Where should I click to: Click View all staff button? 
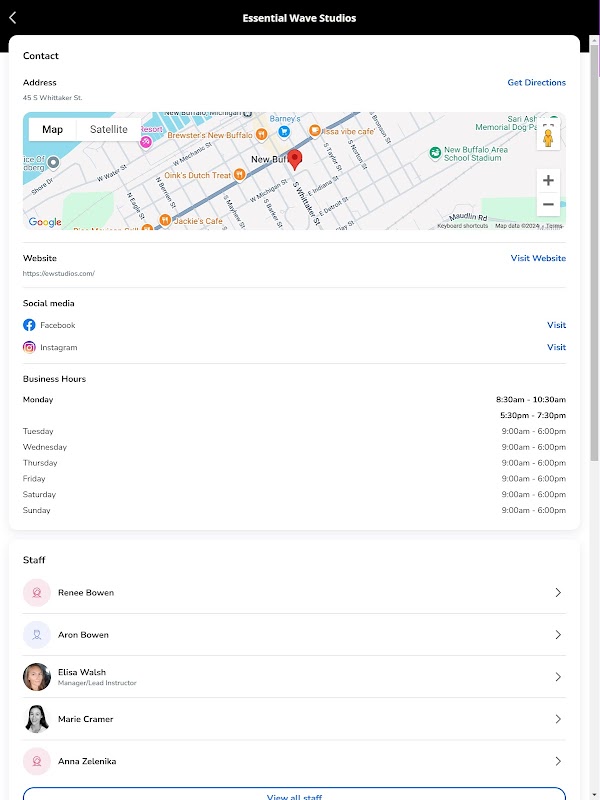(294, 794)
